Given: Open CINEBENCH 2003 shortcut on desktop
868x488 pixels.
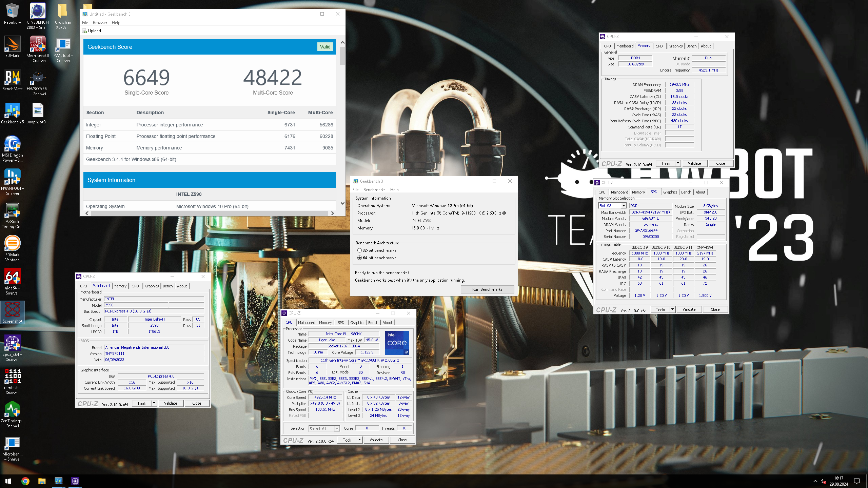Looking at the screenshot, I should pos(38,16).
